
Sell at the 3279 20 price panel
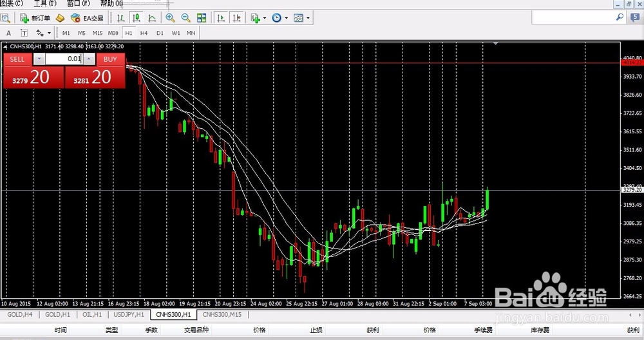(x=33, y=77)
